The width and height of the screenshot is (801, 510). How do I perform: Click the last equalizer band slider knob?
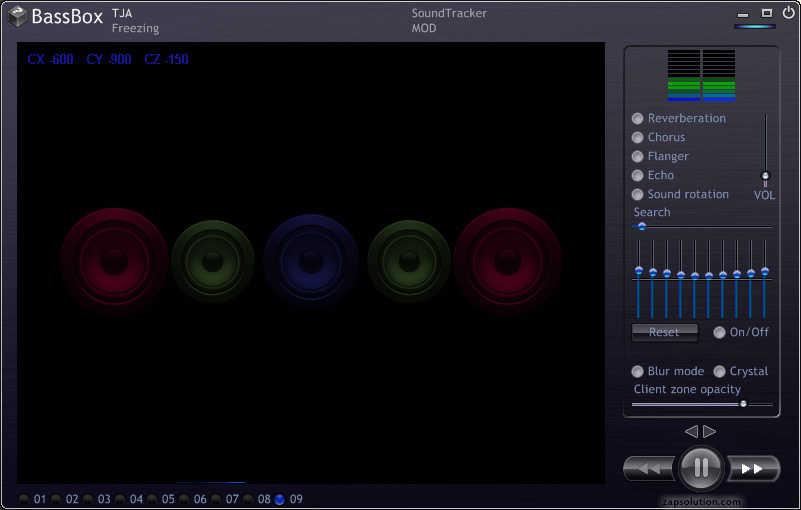click(x=765, y=271)
